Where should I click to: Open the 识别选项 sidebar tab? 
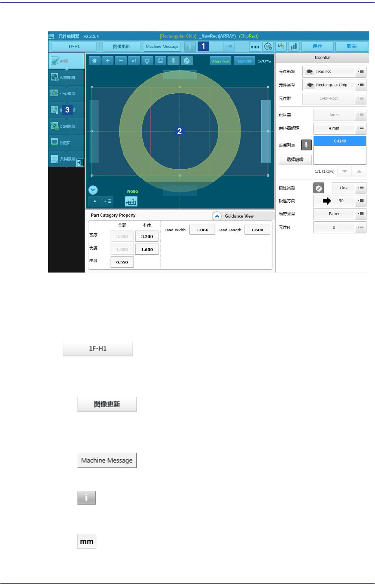66,126
